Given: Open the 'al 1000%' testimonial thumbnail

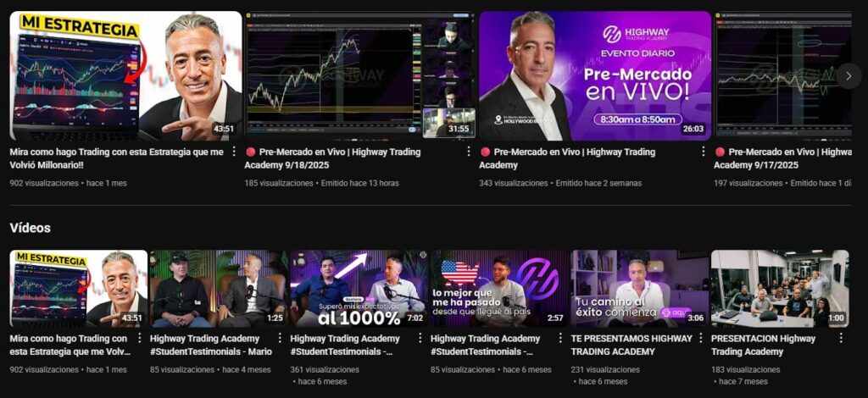Looking at the screenshot, I should (x=359, y=289).
